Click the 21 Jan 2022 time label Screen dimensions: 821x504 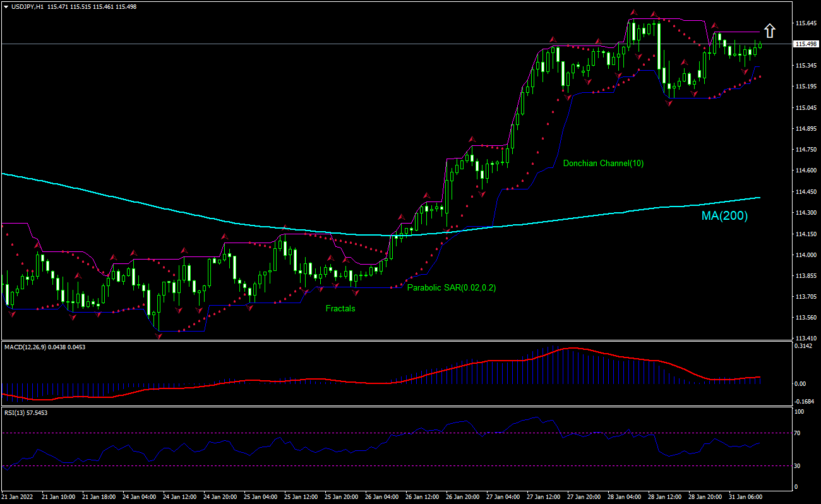18,497
